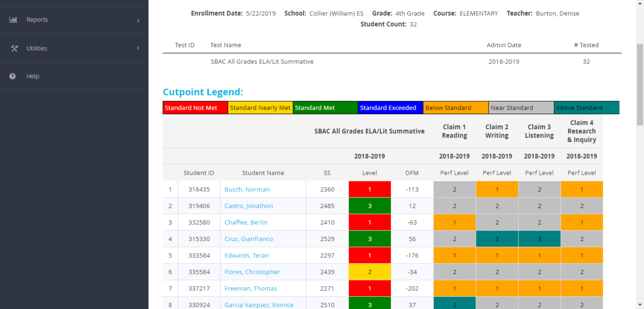The image size is (644, 309).
Task: Expand the Reports menu chevron
Action: (x=138, y=20)
